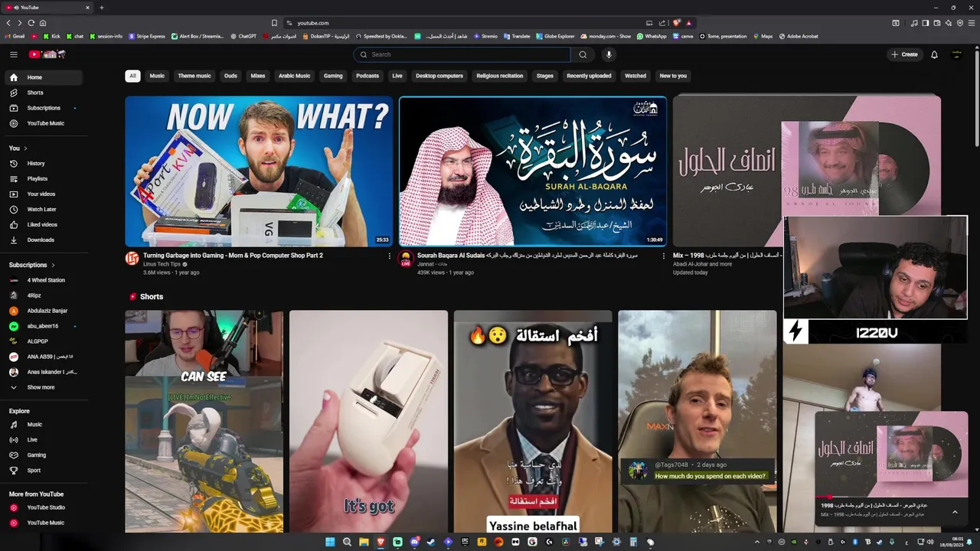Click the search magnifier button
980x551 pixels.
(x=583, y=54)
